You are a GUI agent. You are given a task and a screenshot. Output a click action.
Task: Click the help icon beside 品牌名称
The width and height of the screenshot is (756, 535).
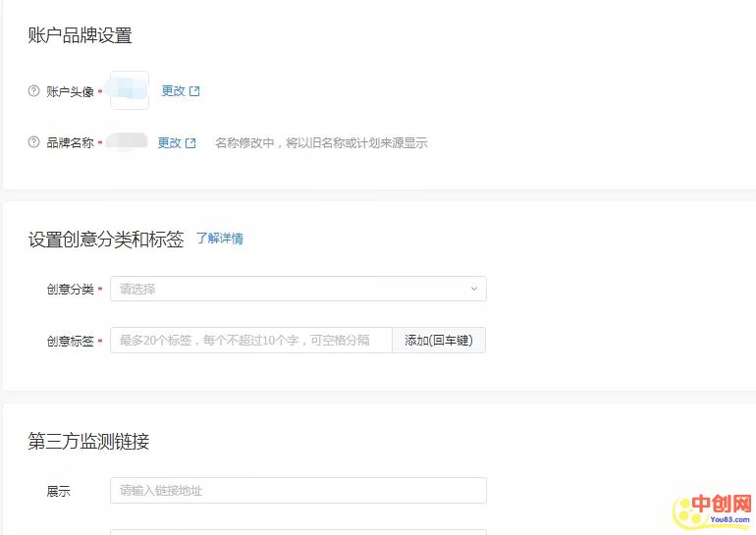point(34,142)
